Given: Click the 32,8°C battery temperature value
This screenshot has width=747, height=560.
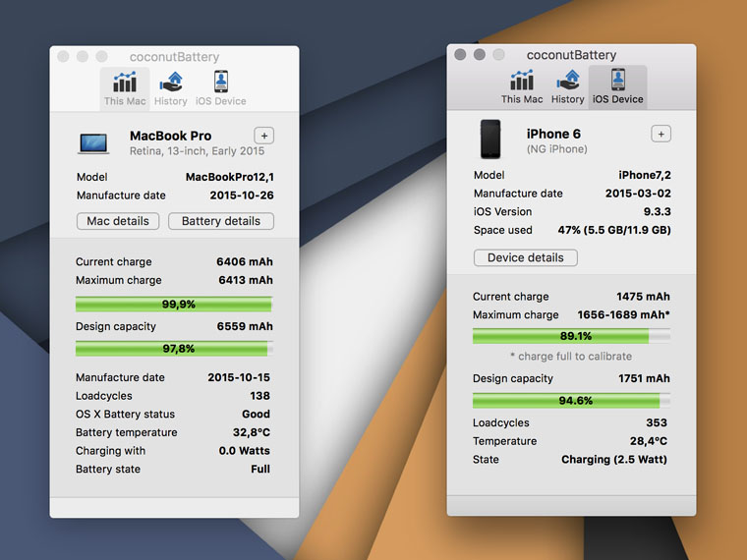Looking at the screenshot, I should pos(251,432).
